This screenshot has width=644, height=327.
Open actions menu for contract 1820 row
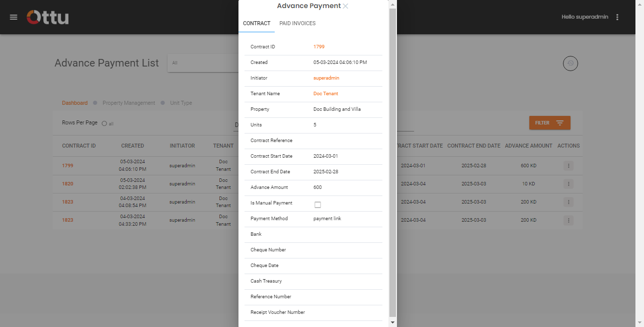(569, 183)
